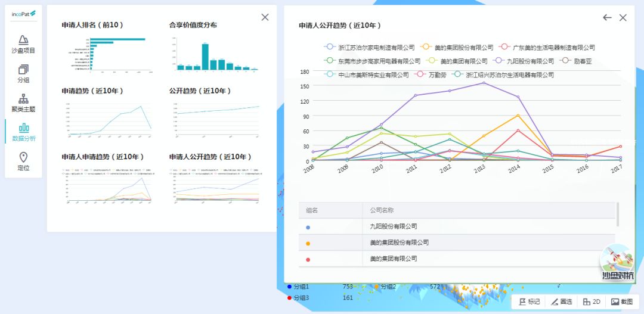Click the 分组3 legend entry
Viewport: 644px width, 314px height.
[x=298, y=298]
